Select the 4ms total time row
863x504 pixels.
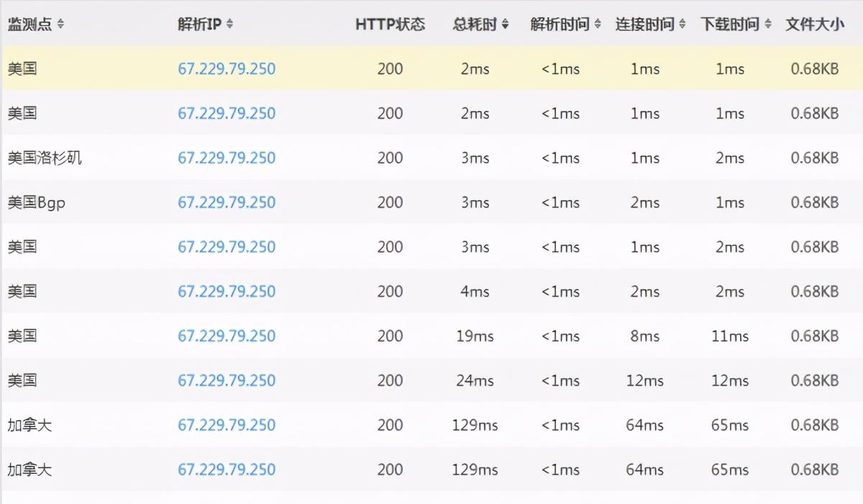point(431,291)
